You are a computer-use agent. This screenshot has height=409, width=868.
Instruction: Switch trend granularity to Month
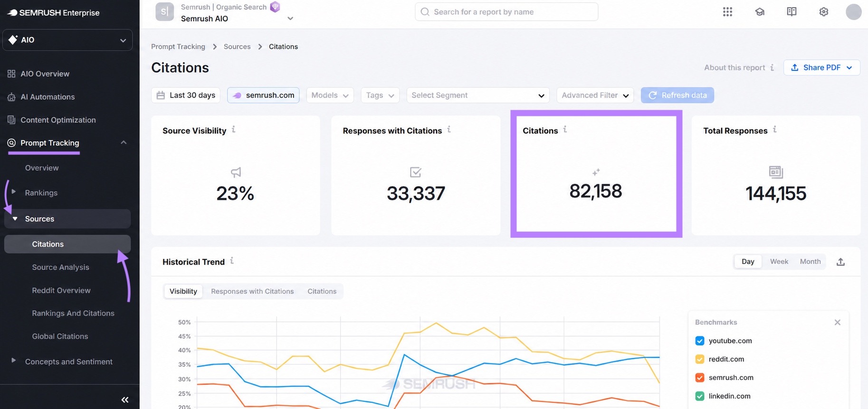point(810,262)
